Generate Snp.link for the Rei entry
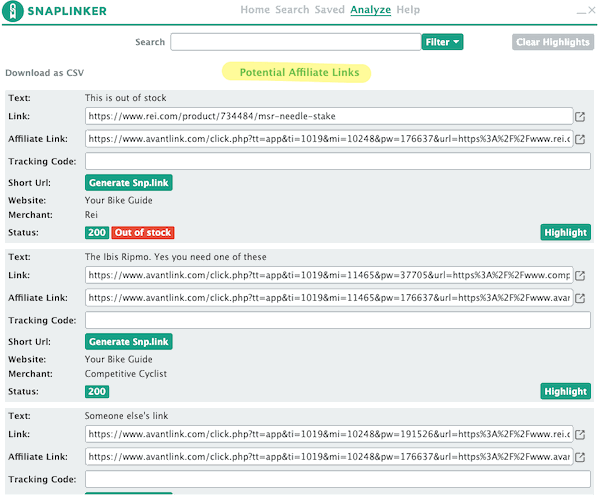 tap(129, 183)
